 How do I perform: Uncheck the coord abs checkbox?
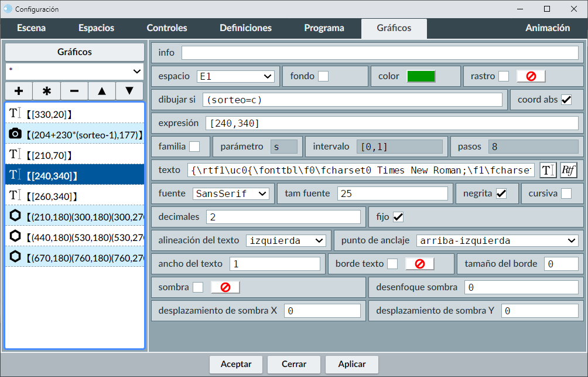click(566, 100)
